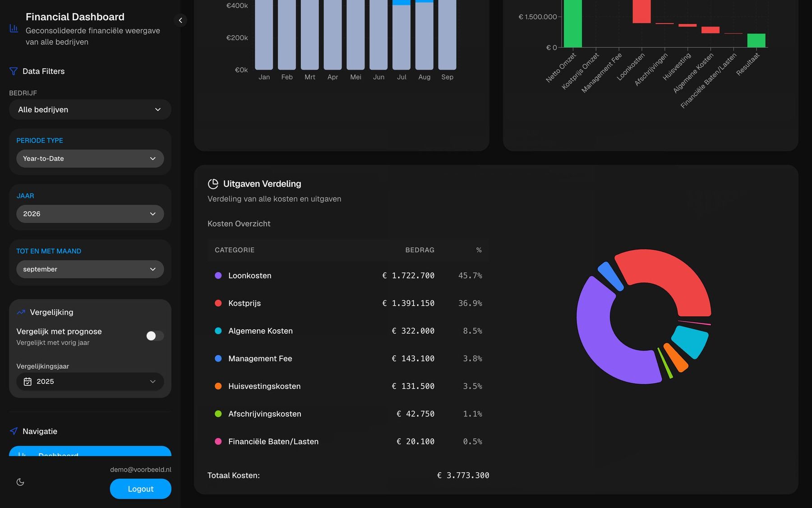Click the Jan bar in the bar chart
The height and width of the screenshot is (508, 812).
click(264, 35)
